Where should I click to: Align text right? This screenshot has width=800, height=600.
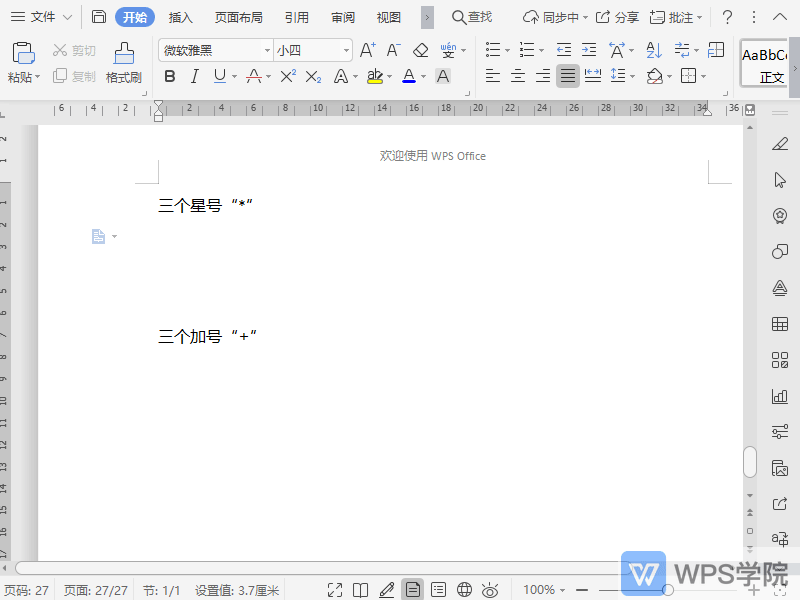[x=542, y=77]
